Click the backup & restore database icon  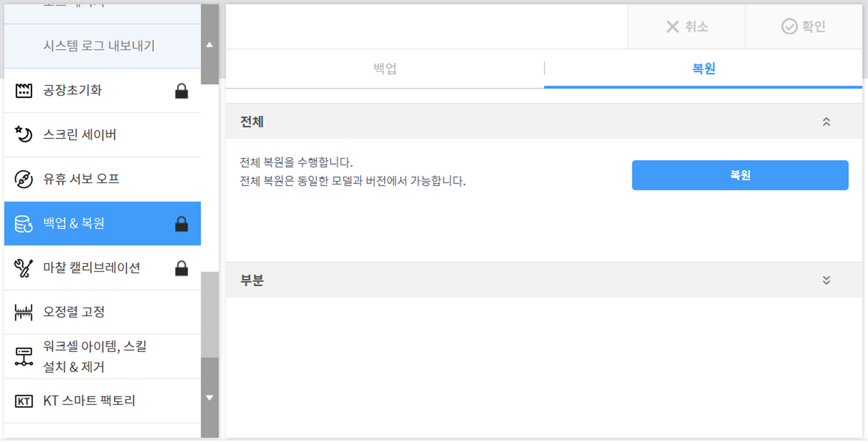coord(24,224)
